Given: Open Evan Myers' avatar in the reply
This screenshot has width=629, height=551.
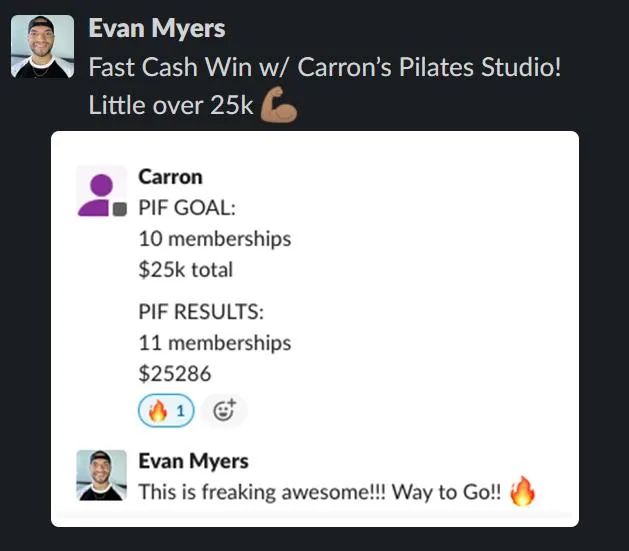Looking at the screenshot, I should [x=101, y=475].
